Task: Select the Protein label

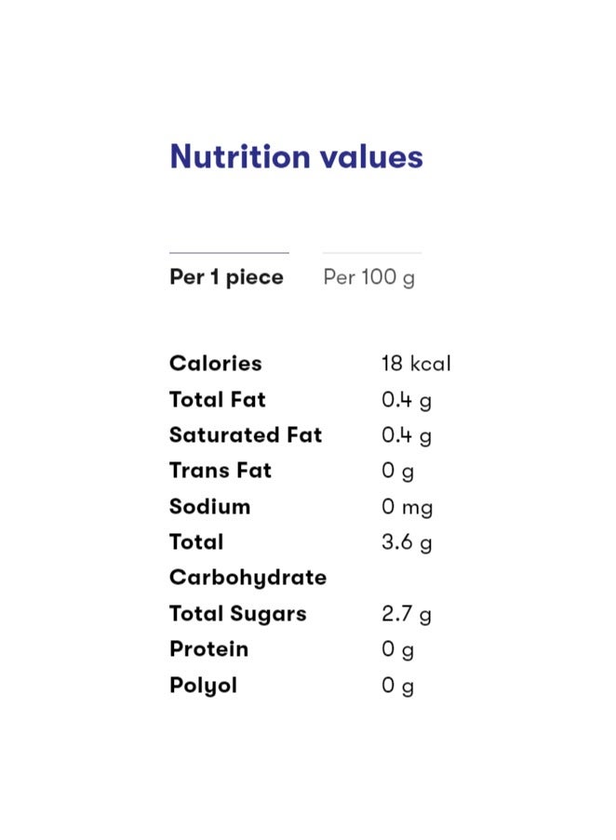Action: click(209, 649)
